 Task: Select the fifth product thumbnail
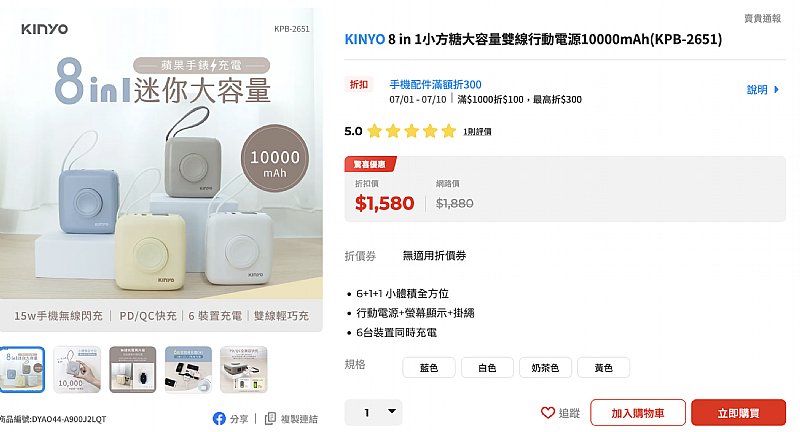[243, 370]
